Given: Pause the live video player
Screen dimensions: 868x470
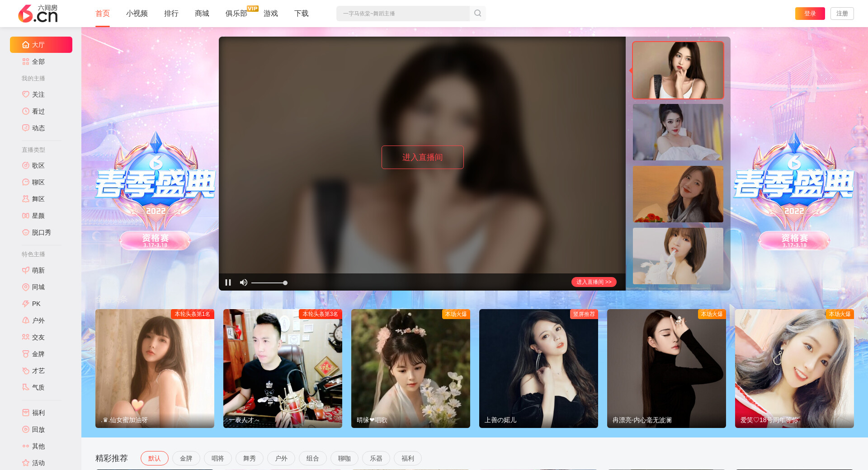Looking at the screenshot, I should 228,282.
